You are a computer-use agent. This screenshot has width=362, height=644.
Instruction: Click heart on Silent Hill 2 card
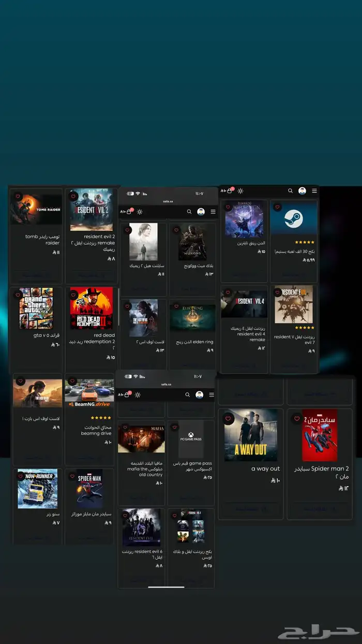coord(128,230)
